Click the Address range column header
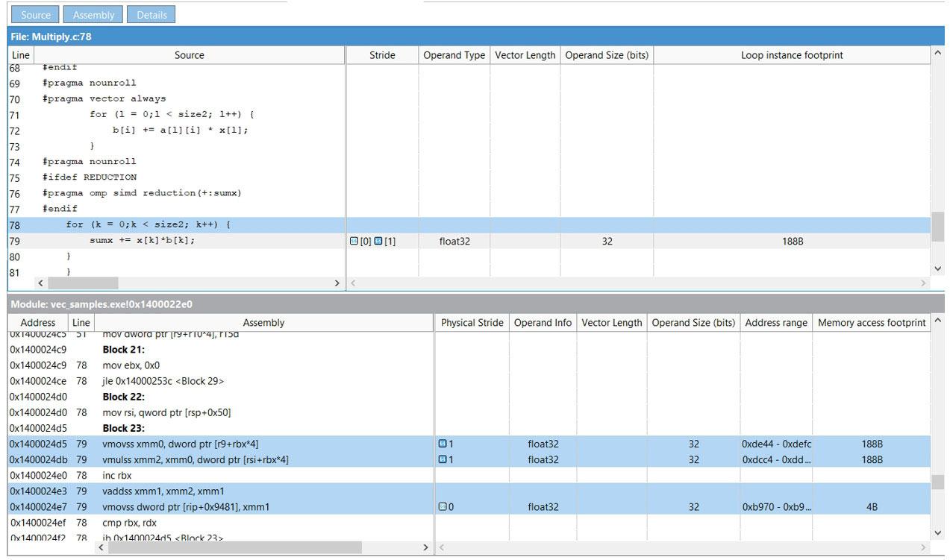Image resolution: width=950 pixels, height=560 pixels. pyautogui.click(x=776, y=323)
